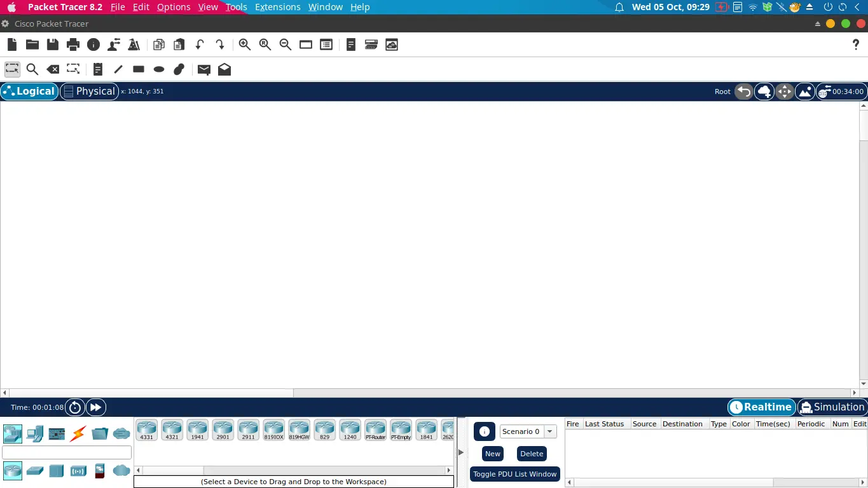Select the Draw Rectangle tool
This screenshot has width=868, height=488.
139,69
